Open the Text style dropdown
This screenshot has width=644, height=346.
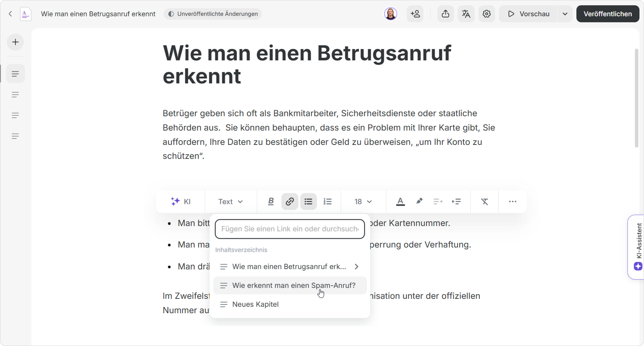[x=230, y=202]
